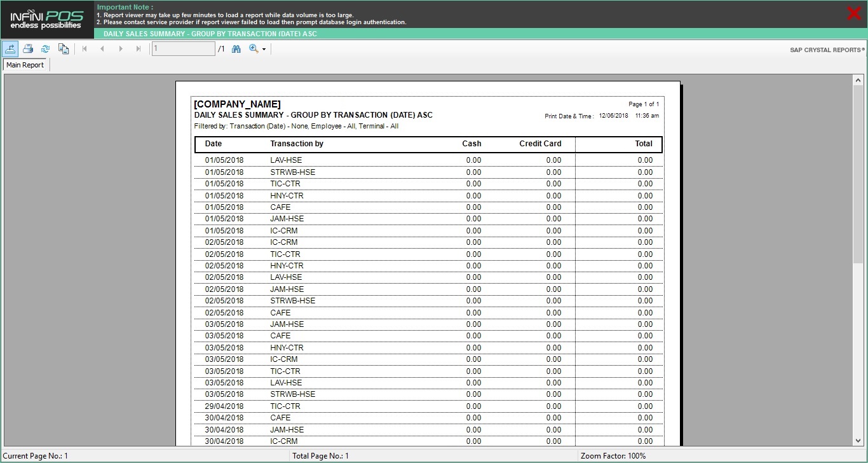Viewport: 868px width, 463px height.
Task: Go to the previous page
Action: [102, 49]
